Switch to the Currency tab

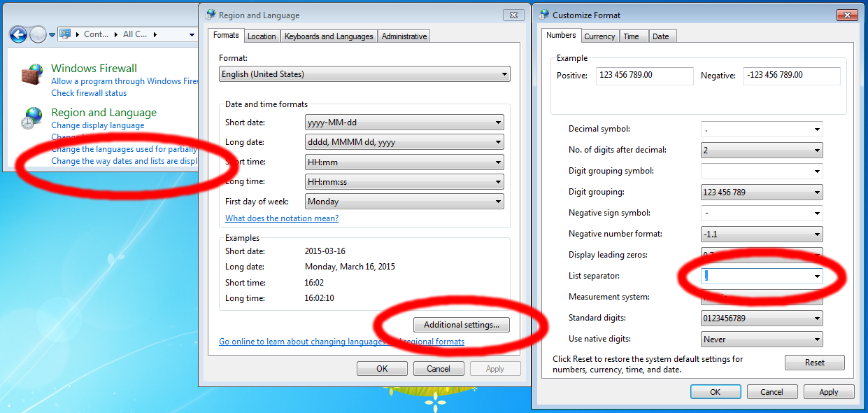coord(600,36)
